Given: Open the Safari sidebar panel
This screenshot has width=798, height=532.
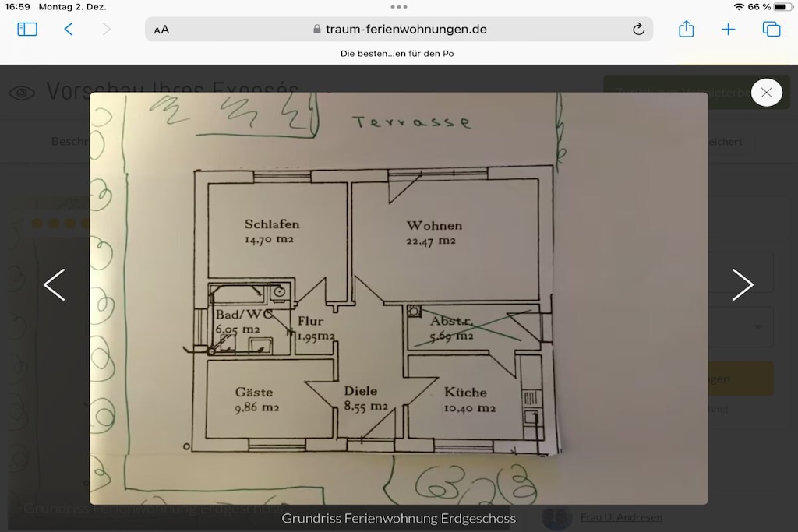Looking at the screenshot, I should pyautogui.click(x=27, y=30).
